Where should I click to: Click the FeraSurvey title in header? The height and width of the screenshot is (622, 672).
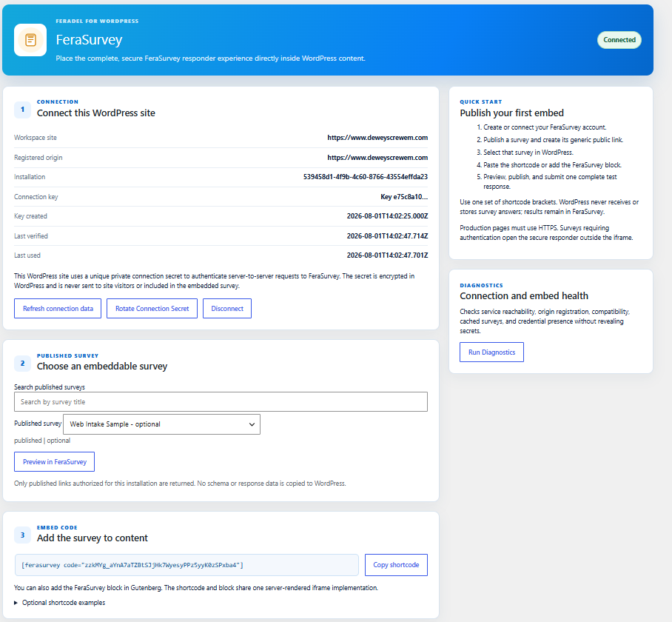[x=89, y=40]
